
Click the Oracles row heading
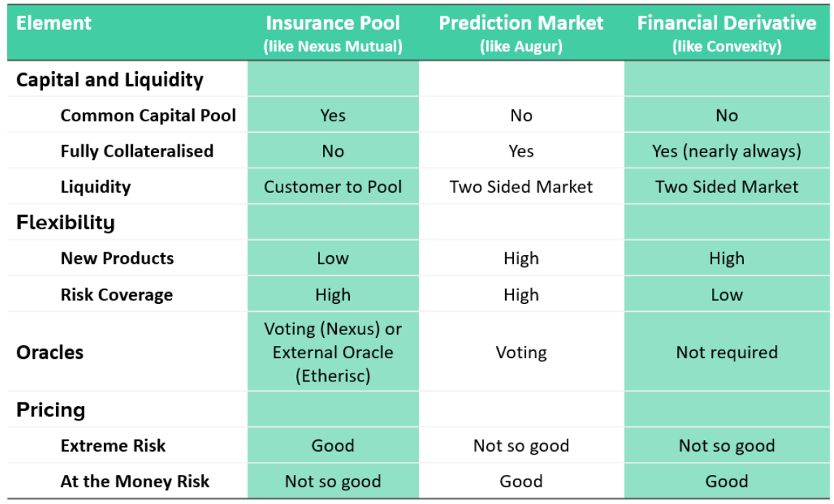pyautogui.click(x=50, y=352)
